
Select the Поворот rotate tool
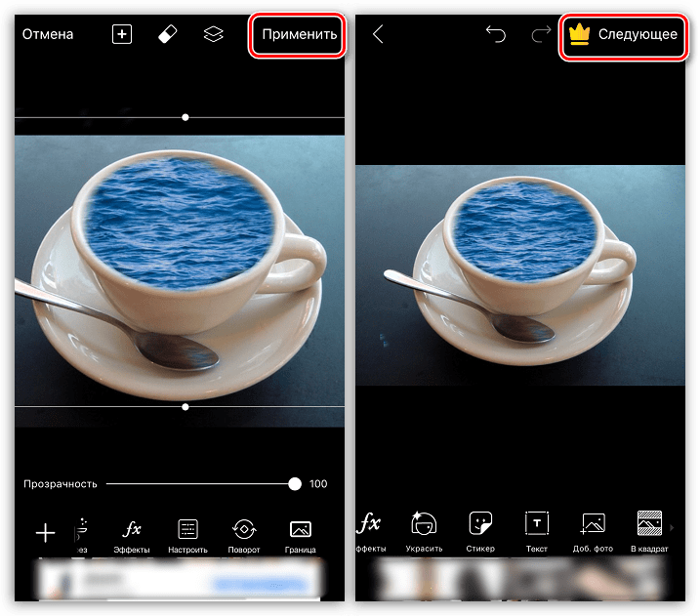pyautogui.click(x=244, y=536)
